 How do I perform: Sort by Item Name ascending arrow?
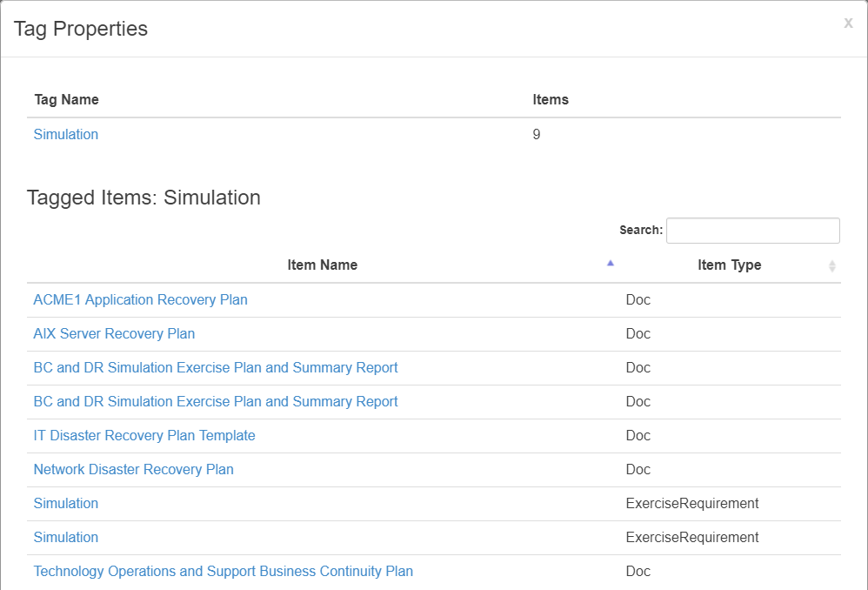tap(610, 263)
